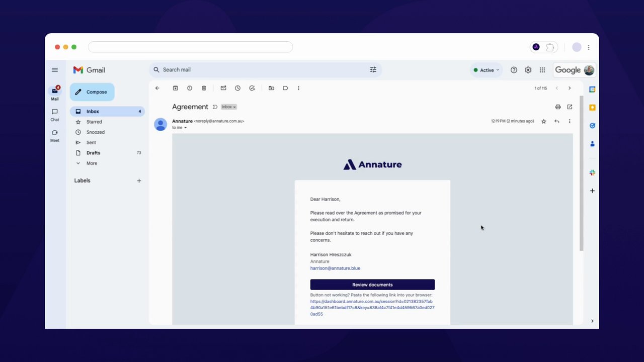The height and width of the screenshot is (362, 644).
Task: Open the Gmail main menu hamburger
Action: [x=55, y=70]
